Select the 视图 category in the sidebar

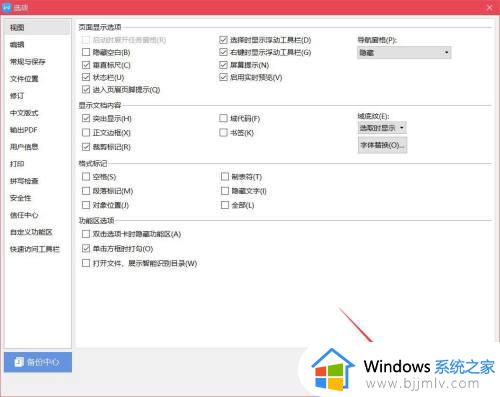point(38,27)
